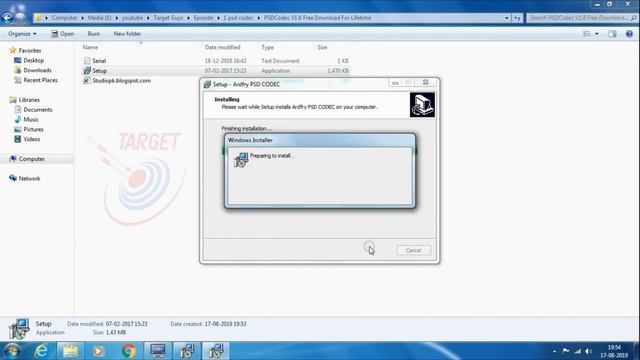Click Cancel in the Ardfry PSD CODEC setup

pos(413,250)
